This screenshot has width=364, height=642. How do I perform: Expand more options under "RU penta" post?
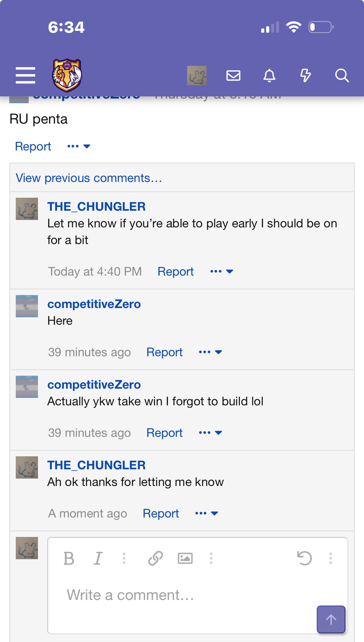79,146
